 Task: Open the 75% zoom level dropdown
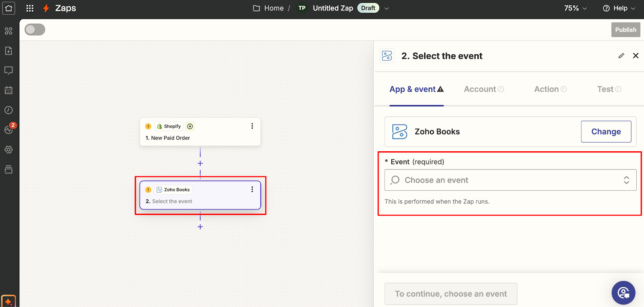(576, 8)
